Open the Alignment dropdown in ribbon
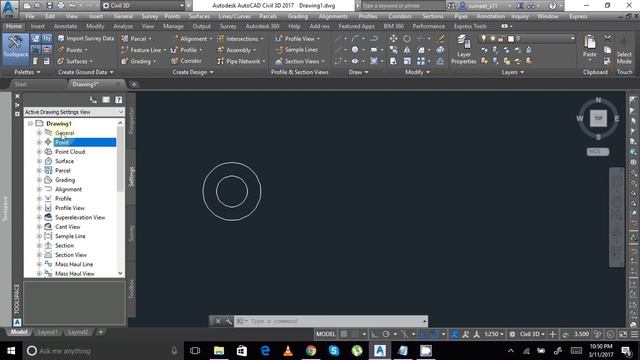This screenshot has height=360, width=640. point(192,39)
